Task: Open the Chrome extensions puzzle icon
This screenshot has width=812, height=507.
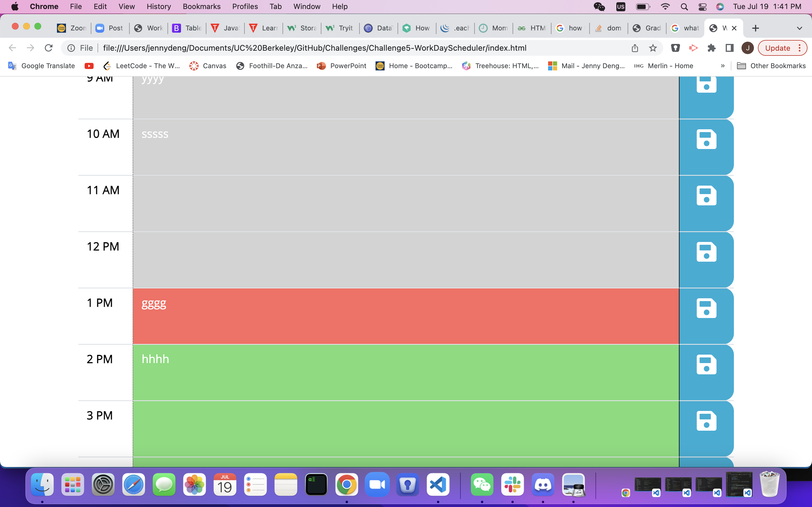Action: coord(711,48)
